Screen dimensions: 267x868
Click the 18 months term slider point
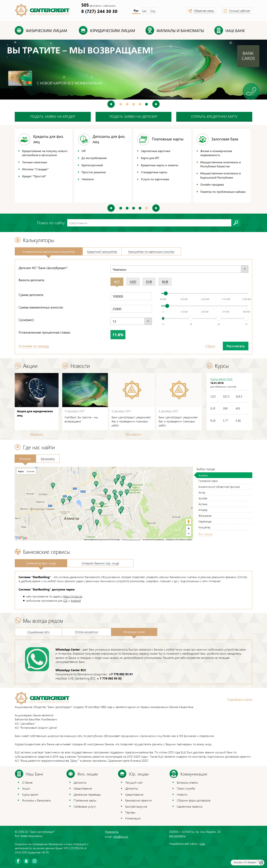[x=191, y=318]
